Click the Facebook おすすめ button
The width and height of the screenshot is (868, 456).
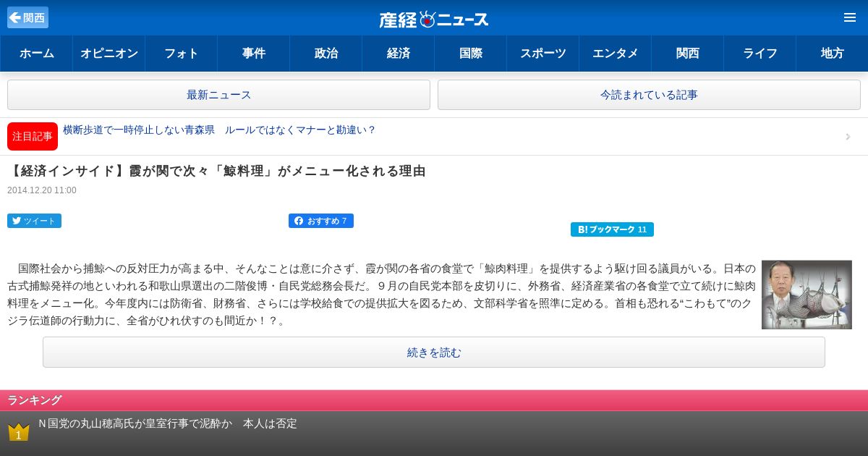coord(321,221)
